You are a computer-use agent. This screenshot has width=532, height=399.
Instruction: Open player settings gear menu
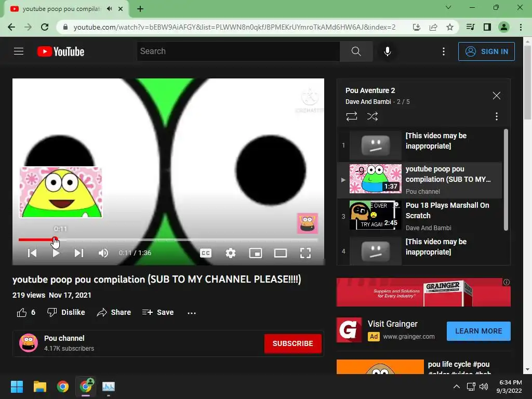point(231,253)
